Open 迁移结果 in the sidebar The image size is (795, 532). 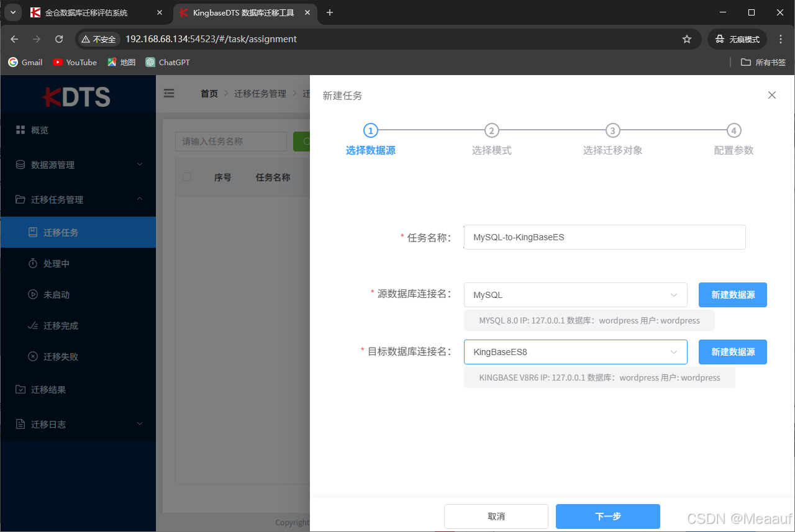(78, 390)
